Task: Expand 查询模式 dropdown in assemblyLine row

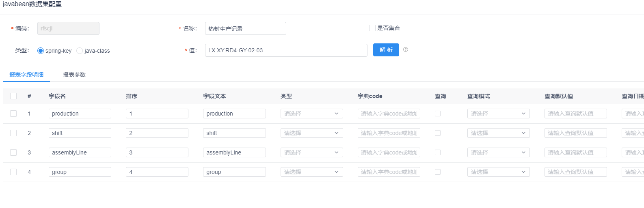Action: (x=499, y=152)
